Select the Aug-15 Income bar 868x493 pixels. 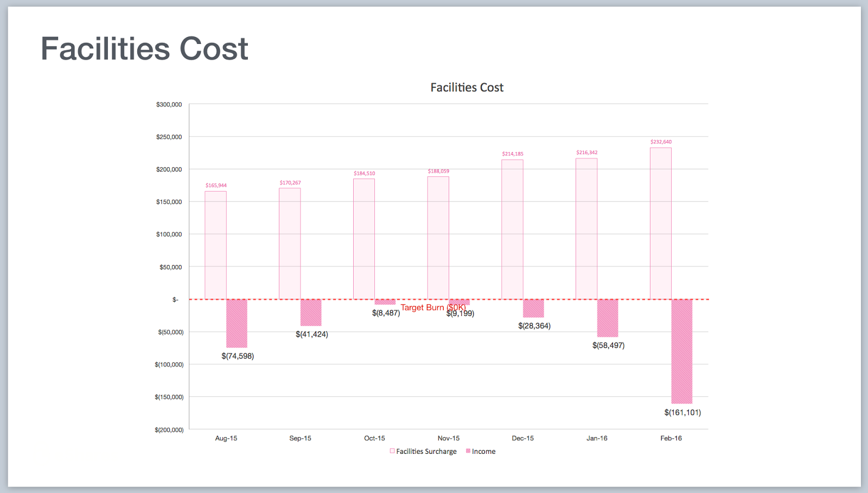point(237,324)
